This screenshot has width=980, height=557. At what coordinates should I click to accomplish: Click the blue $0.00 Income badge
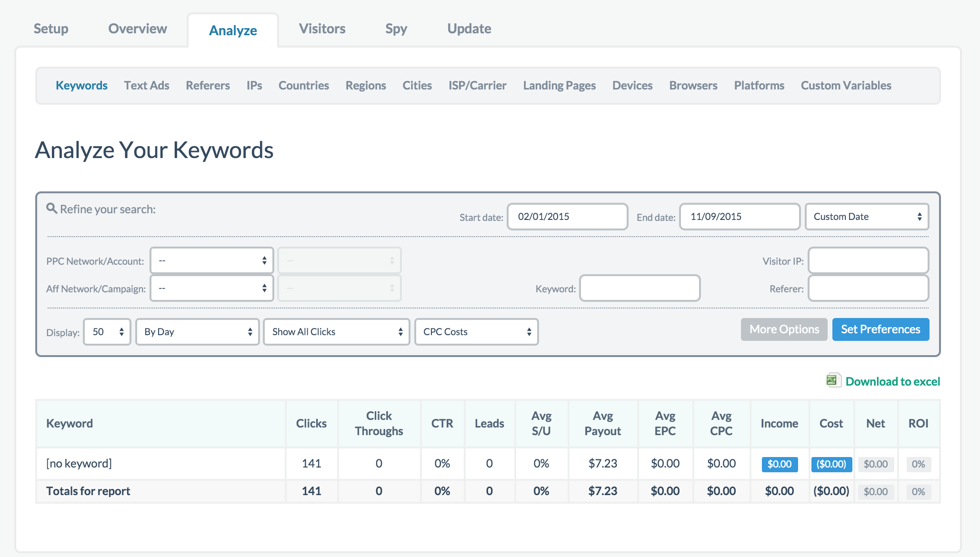[x=779, y=464]
